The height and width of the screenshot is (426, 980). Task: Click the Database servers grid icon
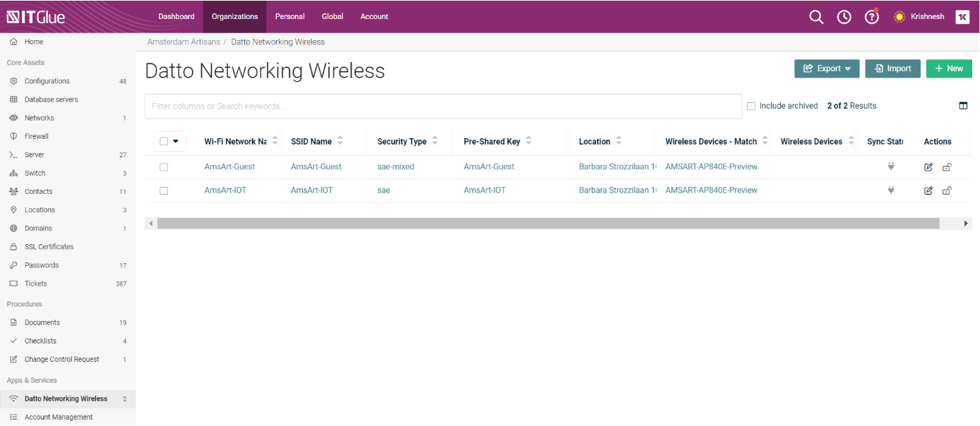tap(13, 99)
